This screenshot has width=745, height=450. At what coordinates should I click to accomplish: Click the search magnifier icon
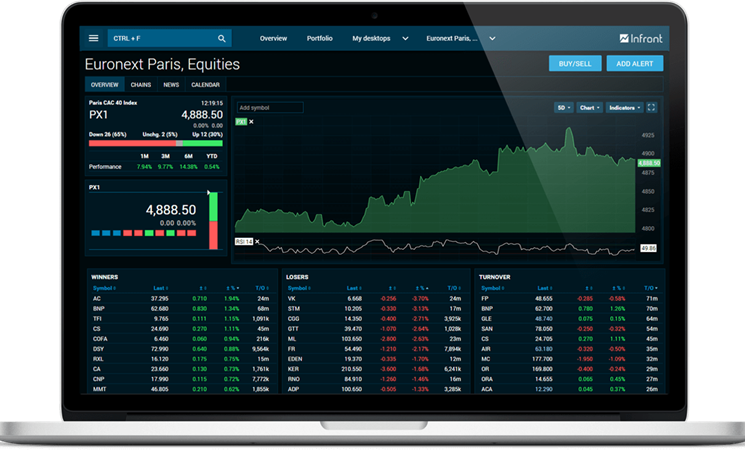[221, 38]
